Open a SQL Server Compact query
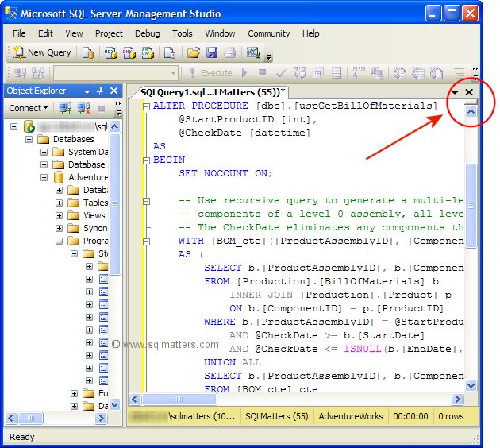The height and width of the screenshot is (448, 500). (170, 52)
